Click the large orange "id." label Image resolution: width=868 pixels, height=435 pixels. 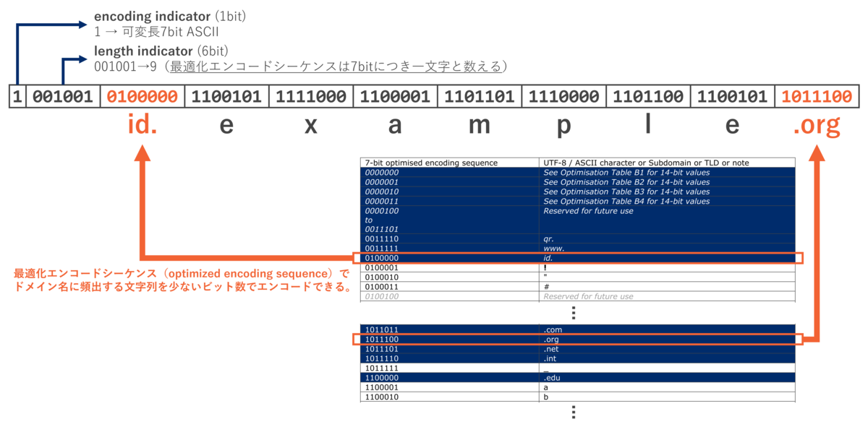point(142,126)
